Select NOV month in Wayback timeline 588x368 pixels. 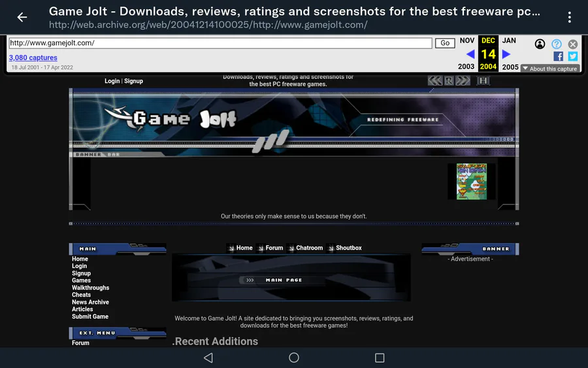coord(467,41)
